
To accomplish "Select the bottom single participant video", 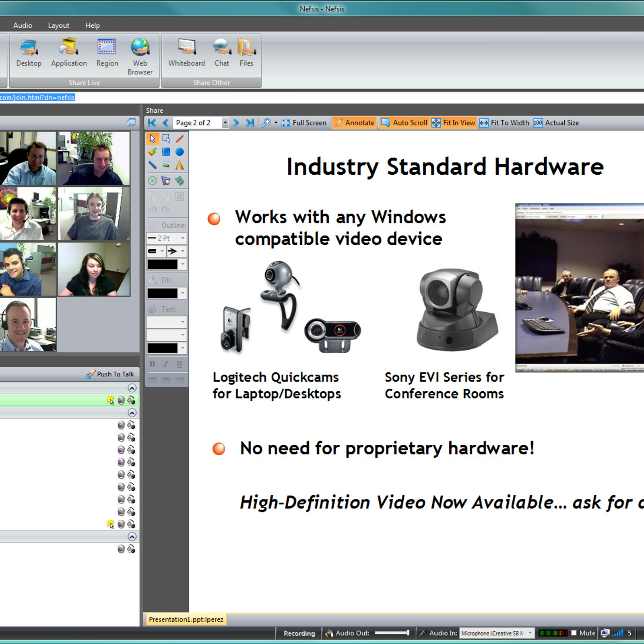I will (x=28, y=325).
